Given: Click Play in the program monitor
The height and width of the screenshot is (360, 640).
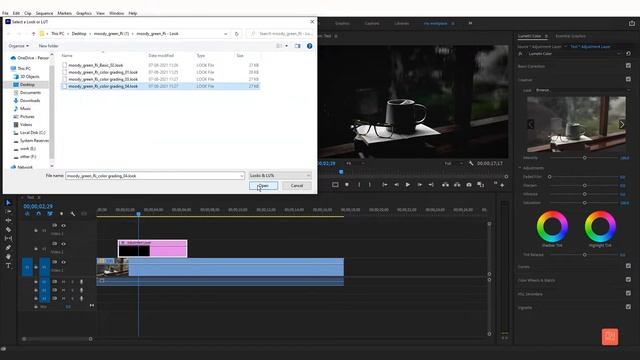Looking at the screenshot, I should click(407, 185).
